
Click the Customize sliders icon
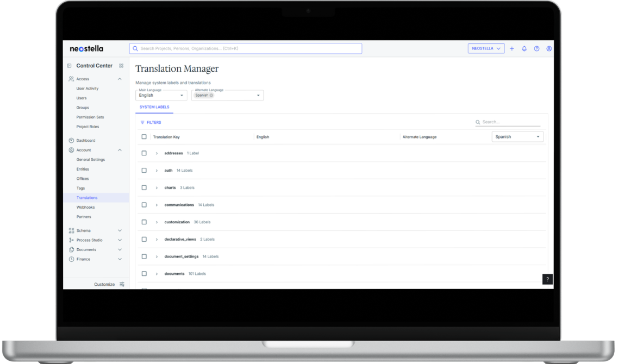(122, 284)
